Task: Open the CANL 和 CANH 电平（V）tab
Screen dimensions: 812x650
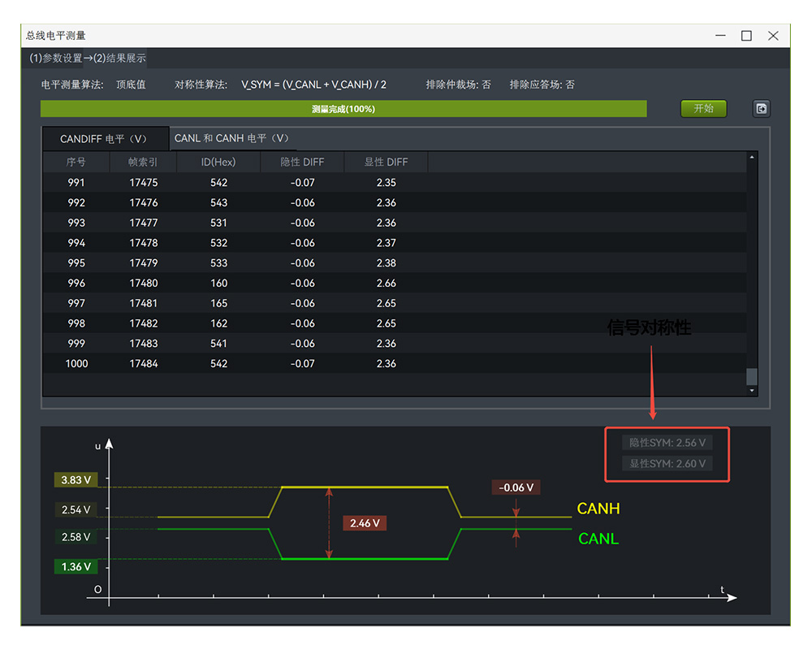Action: [231, 138]
